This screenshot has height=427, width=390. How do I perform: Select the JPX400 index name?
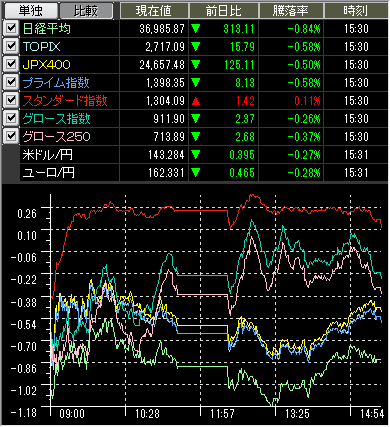tap(46, 65)
